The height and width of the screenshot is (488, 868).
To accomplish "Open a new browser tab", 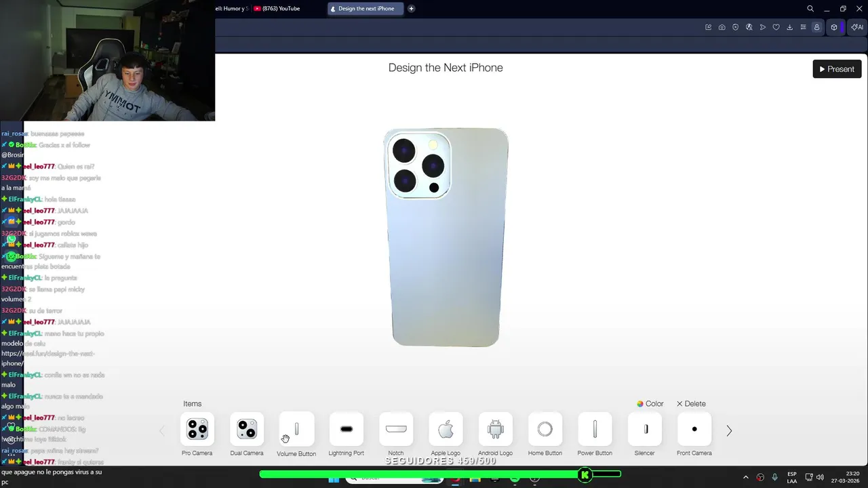I will click(411, 9).
